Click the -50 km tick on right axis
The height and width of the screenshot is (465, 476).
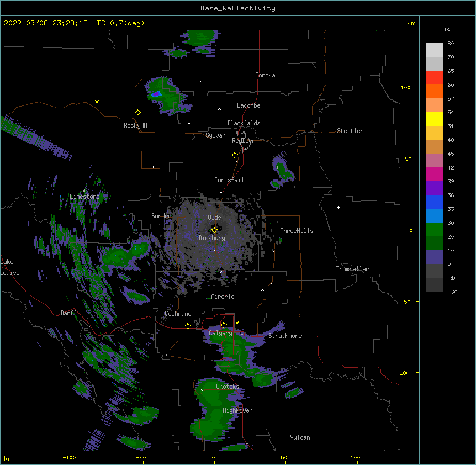pos(405,302)
